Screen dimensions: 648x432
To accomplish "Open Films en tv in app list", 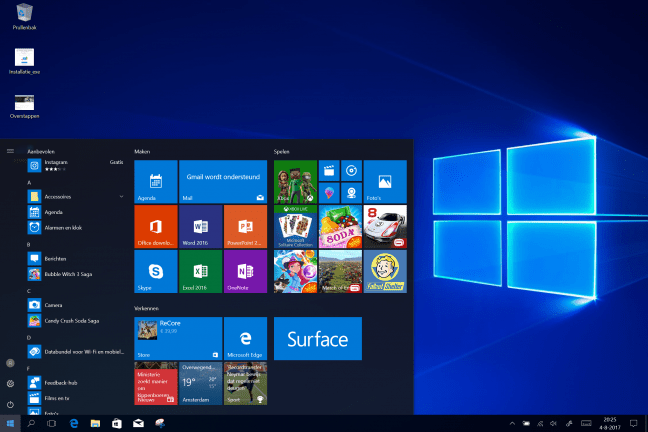I will click(76, 398).
